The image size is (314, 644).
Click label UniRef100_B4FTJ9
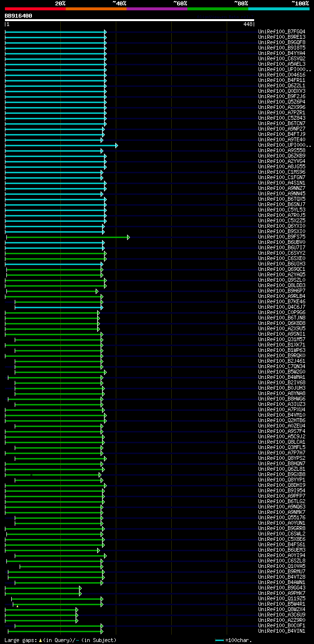[x=282, y=134]
